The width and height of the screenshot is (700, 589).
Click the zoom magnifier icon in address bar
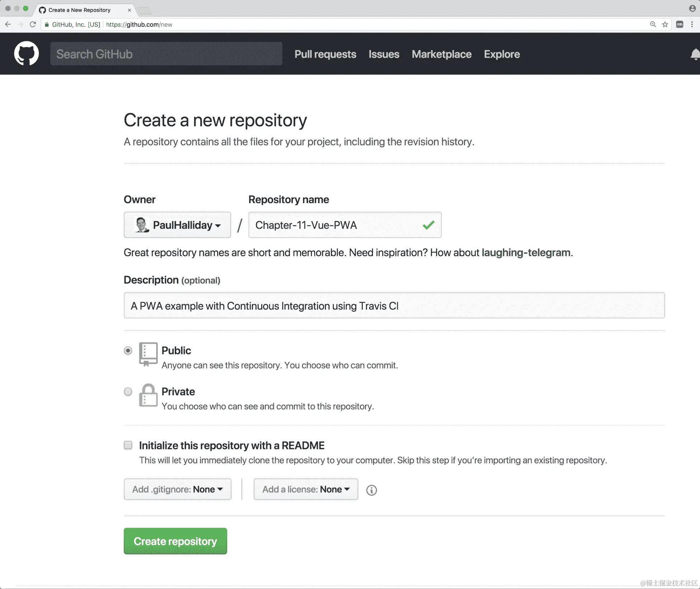pyautogui.click(x=653, y=24)
